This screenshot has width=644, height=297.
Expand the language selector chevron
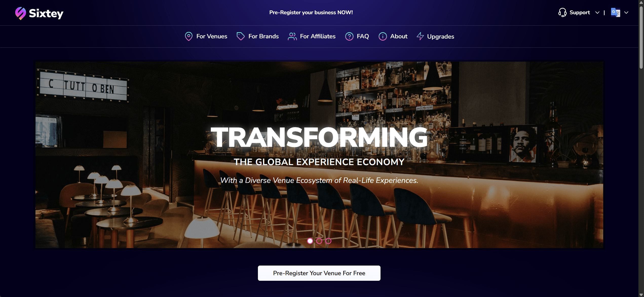(x=626, y=12)
